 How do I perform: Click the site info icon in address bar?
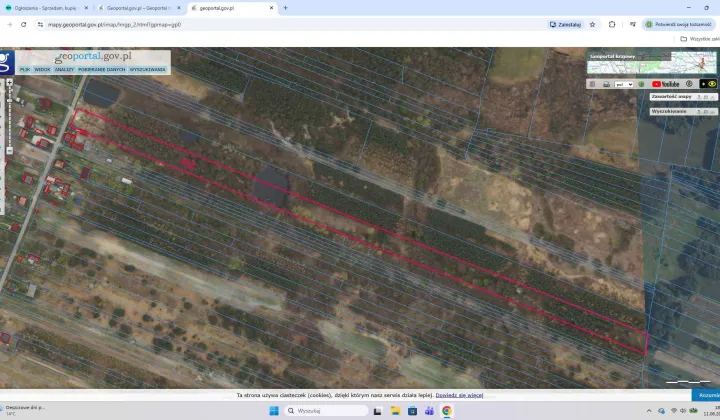tap(40, 24)
